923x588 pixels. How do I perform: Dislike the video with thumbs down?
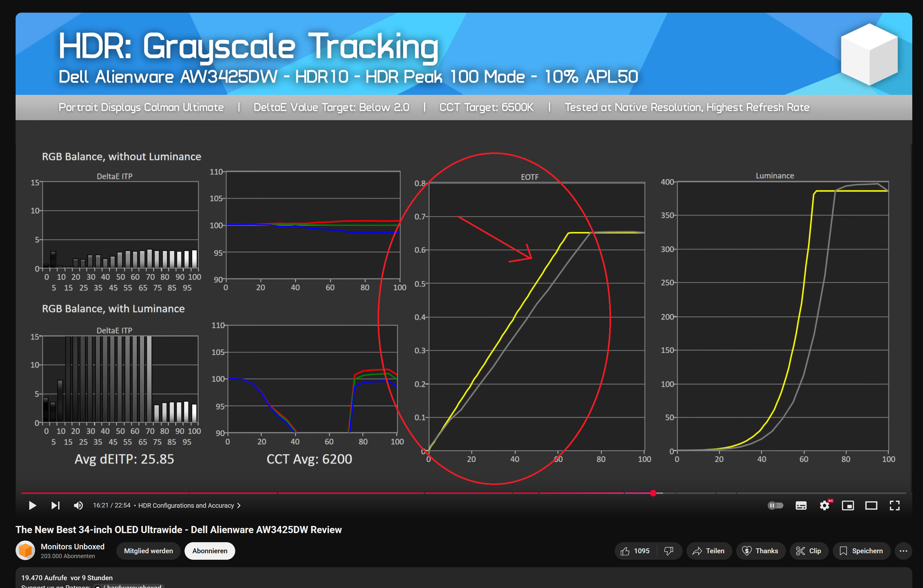tap(669, 551)
